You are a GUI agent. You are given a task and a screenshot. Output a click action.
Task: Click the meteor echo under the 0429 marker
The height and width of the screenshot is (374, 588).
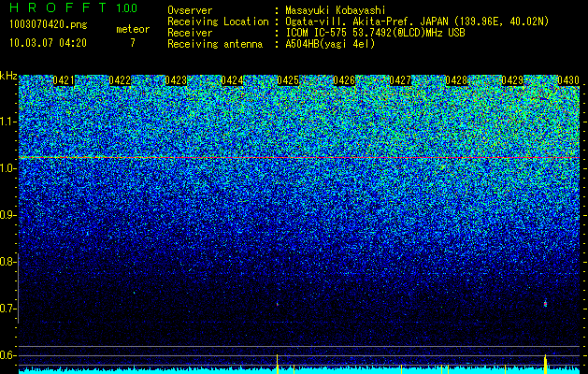[x=545, y=303]
